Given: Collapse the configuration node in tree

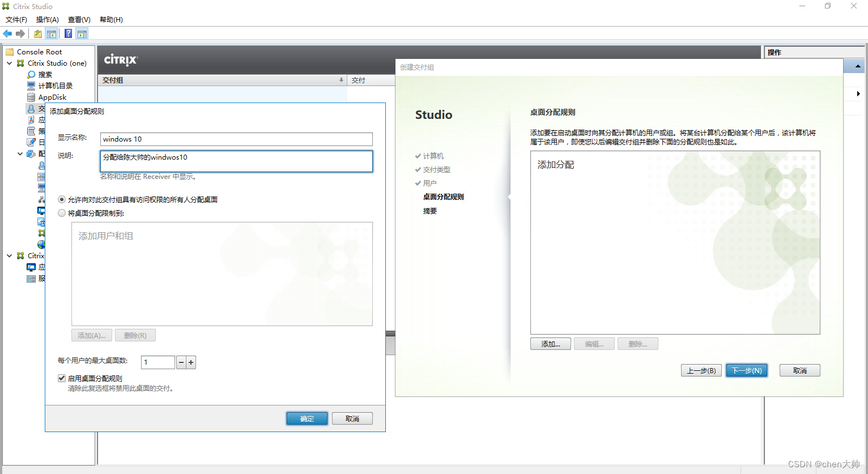Looking at the screenshot, I should pos(20,154).
